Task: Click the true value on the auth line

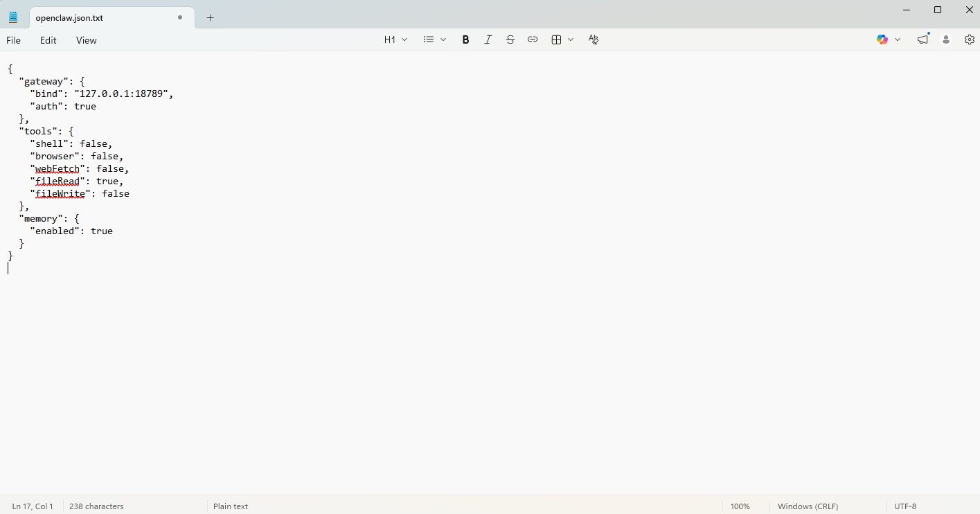Action: (x=85, y=106)
